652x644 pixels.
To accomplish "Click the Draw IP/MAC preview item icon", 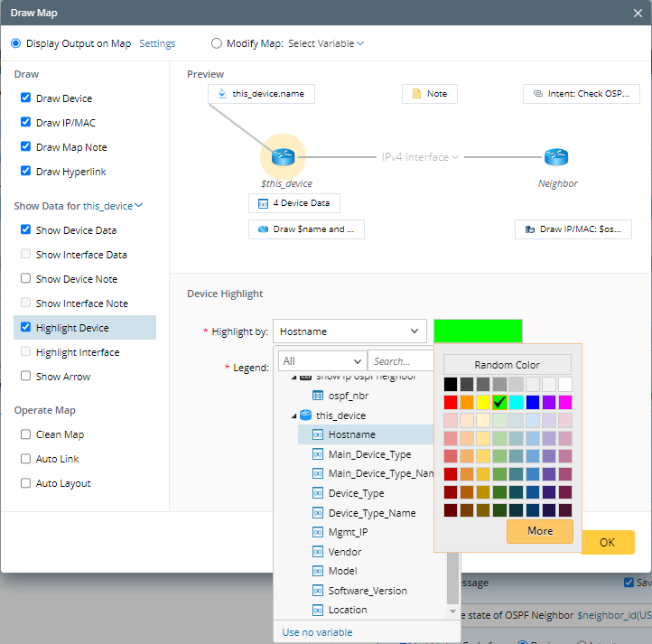I will 529,229.
